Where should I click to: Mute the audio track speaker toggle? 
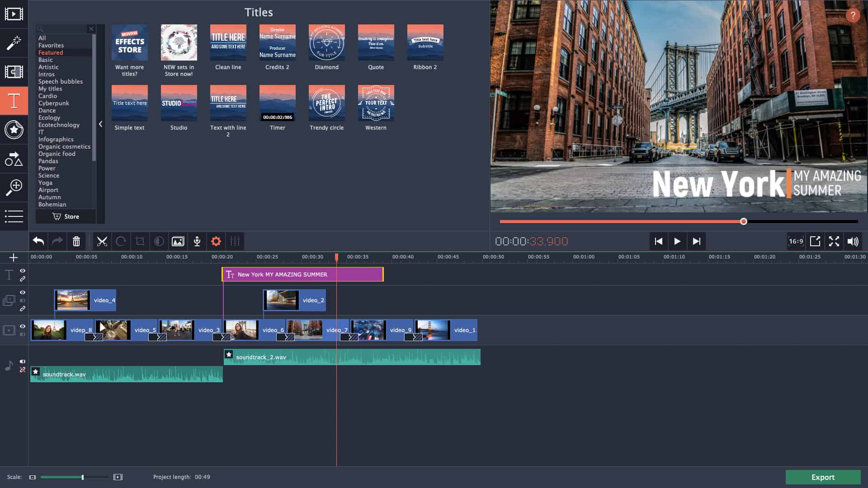(x=23, y=361)
